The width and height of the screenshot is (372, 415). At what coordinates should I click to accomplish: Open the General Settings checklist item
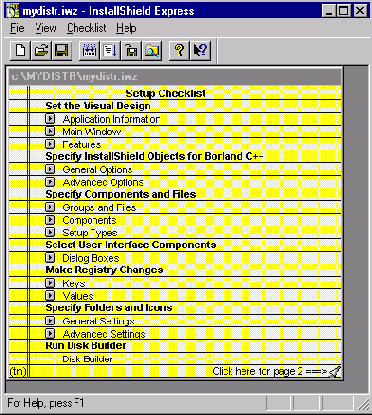click(x=99, y=321)
